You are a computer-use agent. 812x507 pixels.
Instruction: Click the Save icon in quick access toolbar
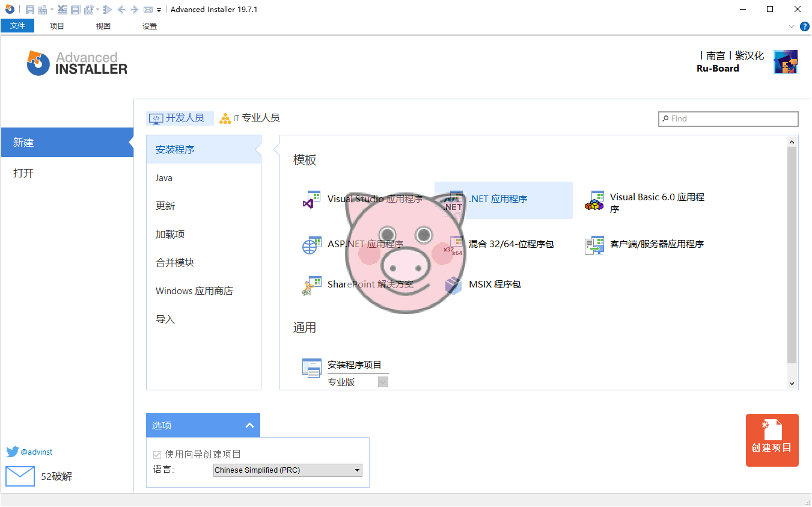[30, 10]
